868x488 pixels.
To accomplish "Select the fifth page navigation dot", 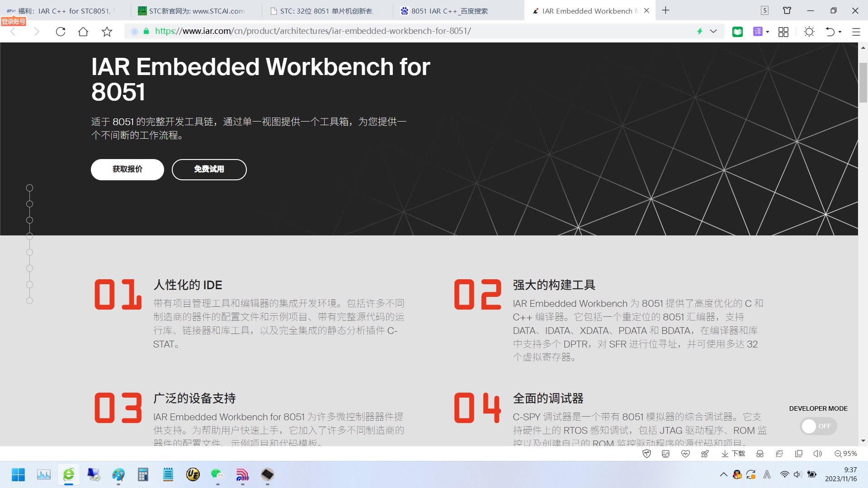I will 29,253.
